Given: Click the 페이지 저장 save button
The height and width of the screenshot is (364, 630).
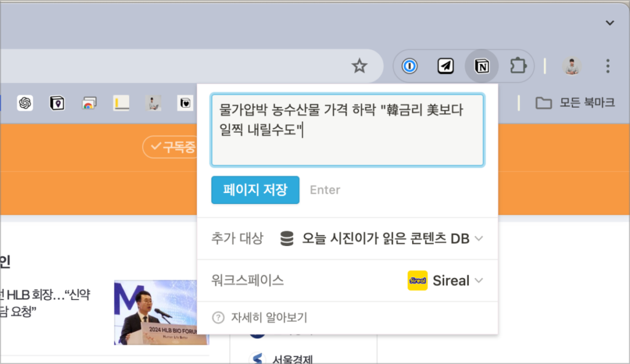Looking at the screenshot, I should pyautogui.click(x=255, y=190).
